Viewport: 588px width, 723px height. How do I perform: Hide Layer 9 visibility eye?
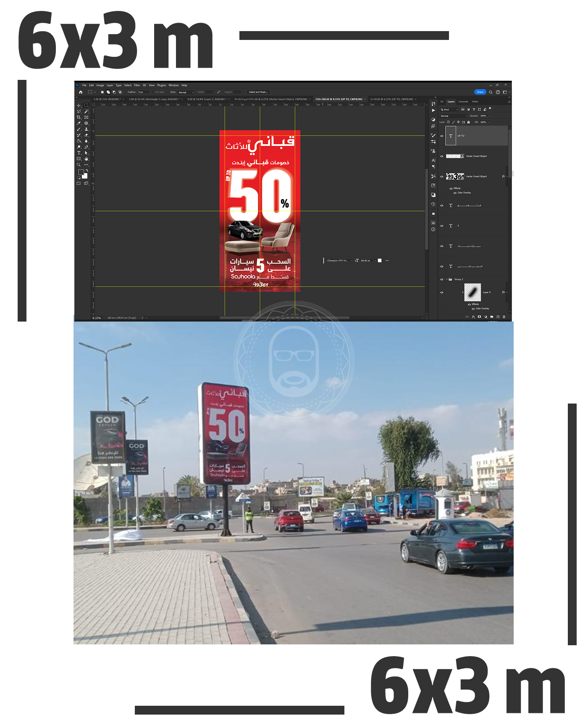pyautogui.click(x=442, y=293)
